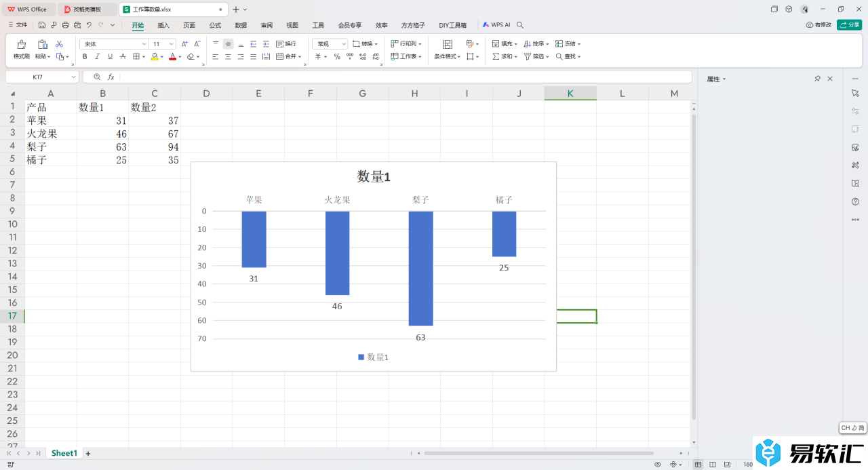868x470 pixels.
Task: Click the borders grid icon
Action: coord(136,57)
